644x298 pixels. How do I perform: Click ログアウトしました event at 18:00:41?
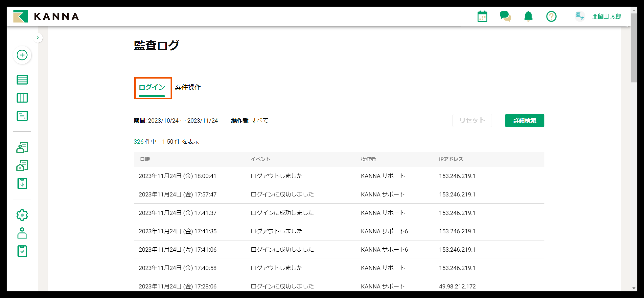(276, 176)
